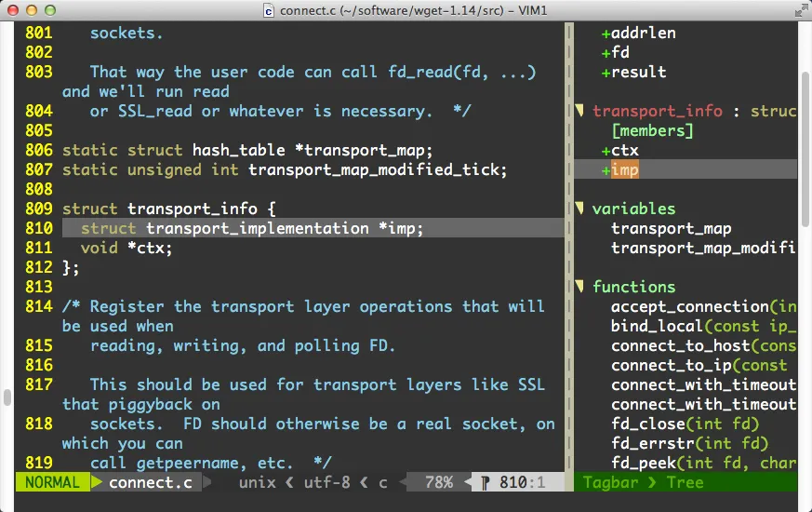Click the Tagbar Tree status label
Screen dimensions: 812x512
643,482
